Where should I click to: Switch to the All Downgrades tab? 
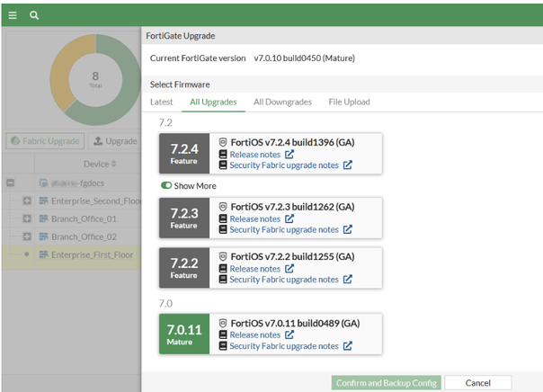282,102
